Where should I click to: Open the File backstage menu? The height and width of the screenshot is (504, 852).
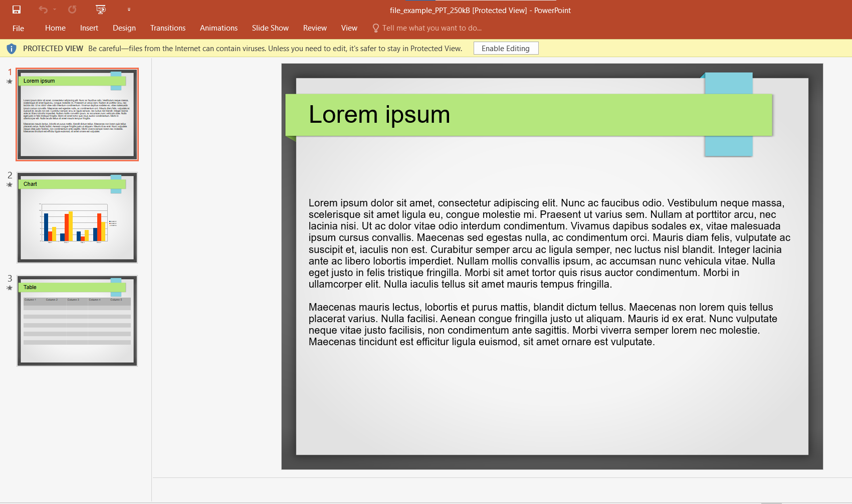pyautogui.click(x=18, y=28)
